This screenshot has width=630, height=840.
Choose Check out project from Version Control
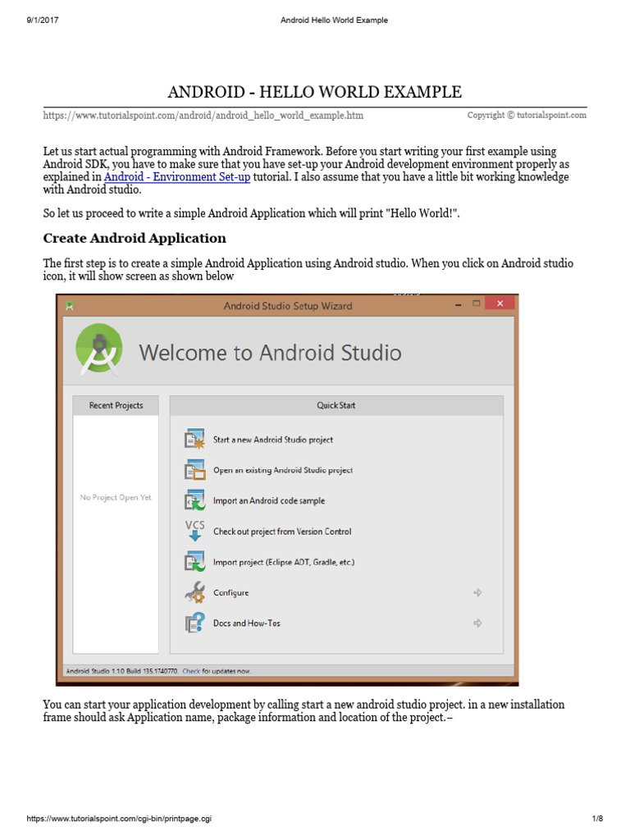pyautogui.click(x=282, y=532)
